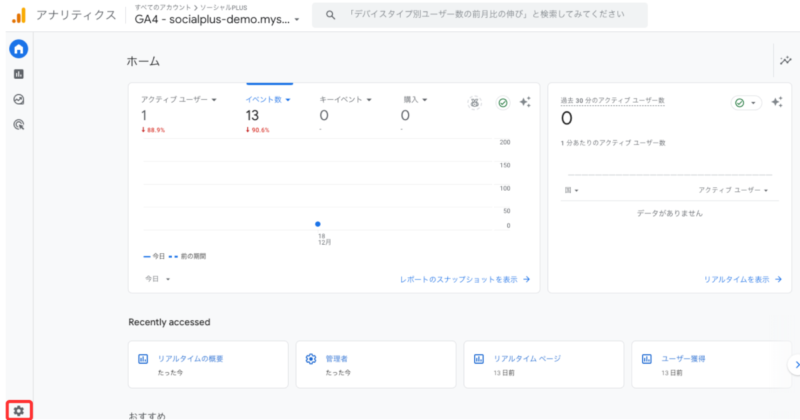Click リアルタイムを表示 link
This screenshot has width=800, height=420.
pos(741,280)
